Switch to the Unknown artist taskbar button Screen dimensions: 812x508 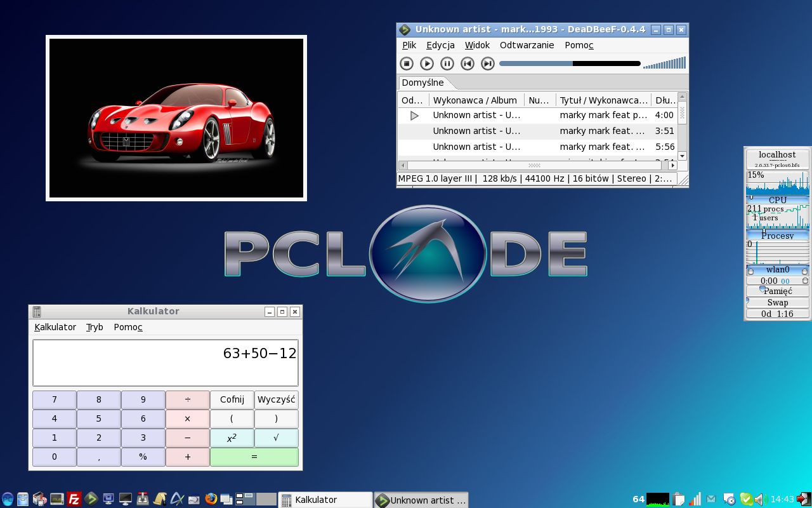(421, 500)
